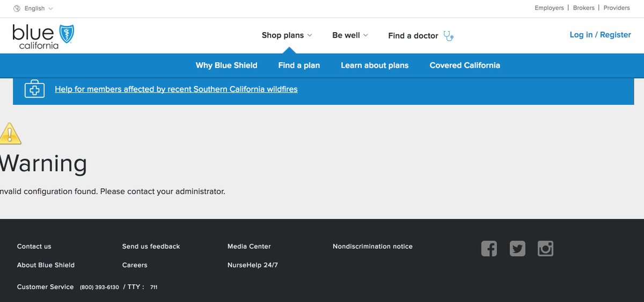
Task: Click the Warning heading text
Action: (x=43, y=163)
